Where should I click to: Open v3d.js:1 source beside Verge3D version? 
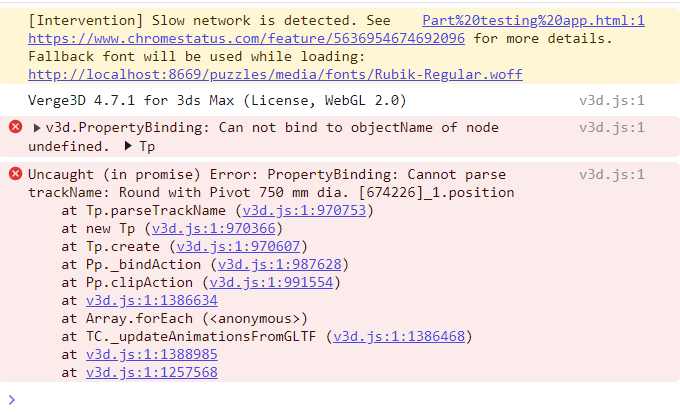pyautogui.click(x=612, y=101)
